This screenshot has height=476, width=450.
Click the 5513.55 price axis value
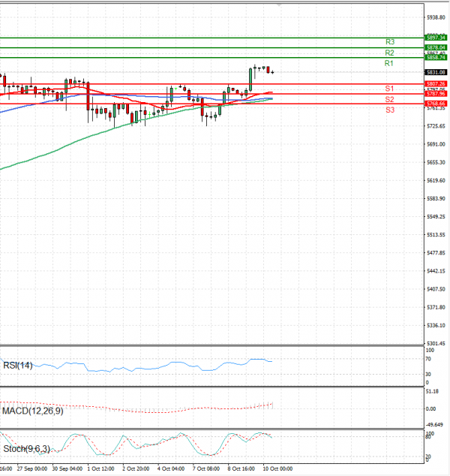(436, 235)
